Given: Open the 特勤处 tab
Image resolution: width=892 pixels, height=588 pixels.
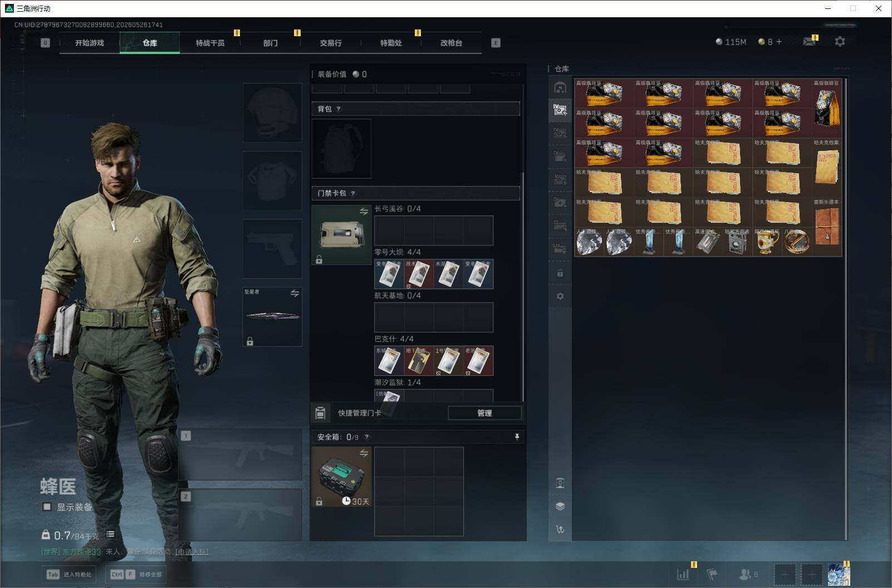Looking at the screenshot, I should pyautogui.click(x=391, y=43).
